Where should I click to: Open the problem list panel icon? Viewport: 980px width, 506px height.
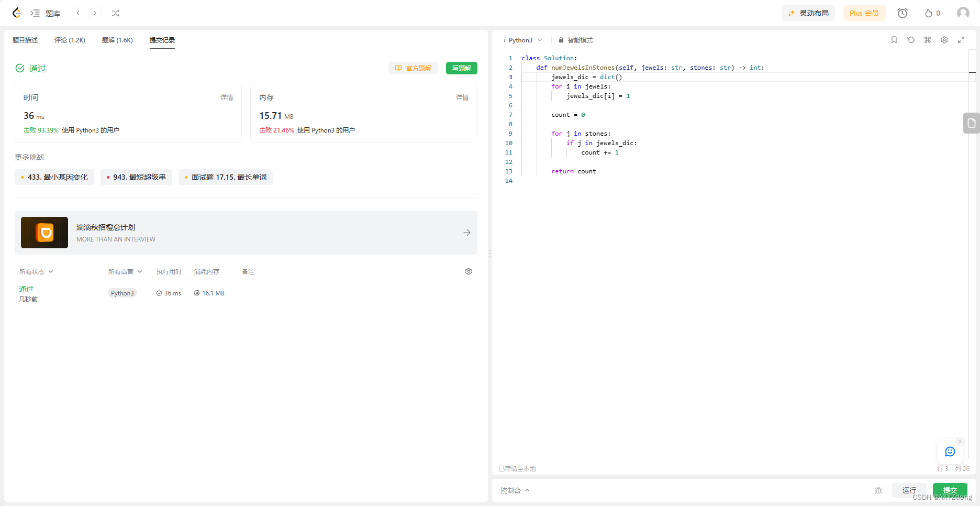click(35, 13)
